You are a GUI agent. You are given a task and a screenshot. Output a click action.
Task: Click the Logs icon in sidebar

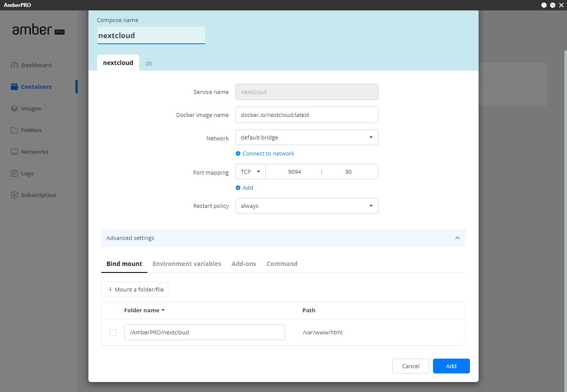pyautogui.click(x=14, y=173)
